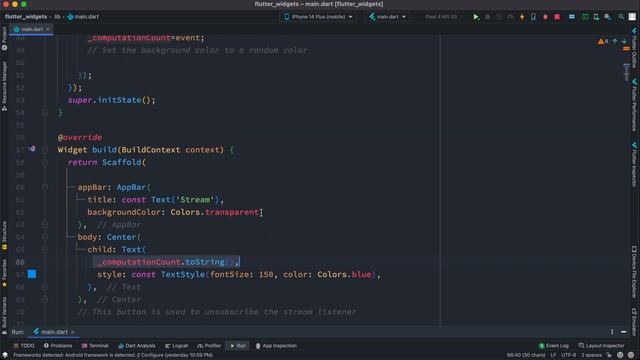Click override gutter icon beside build method
Screen dimensions: 640x360
coord(32,149)
